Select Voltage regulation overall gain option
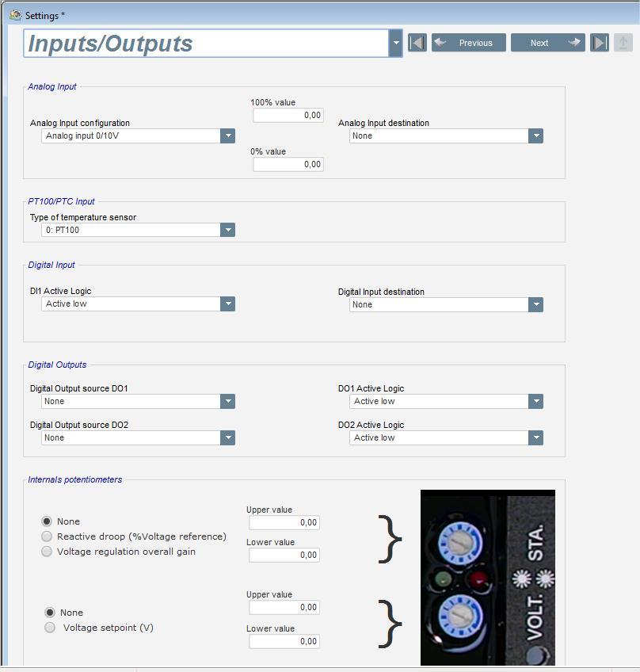 47,551
